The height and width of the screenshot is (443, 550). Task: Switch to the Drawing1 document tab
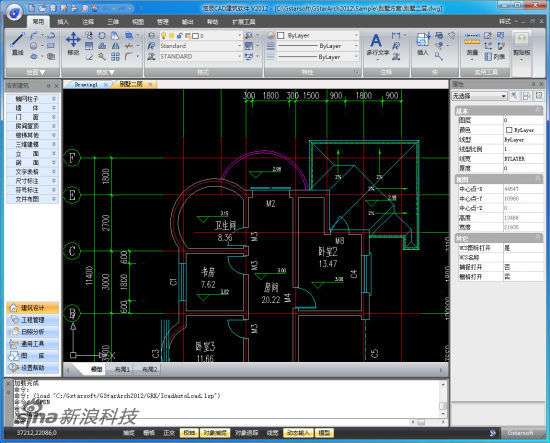click(86, 85)
